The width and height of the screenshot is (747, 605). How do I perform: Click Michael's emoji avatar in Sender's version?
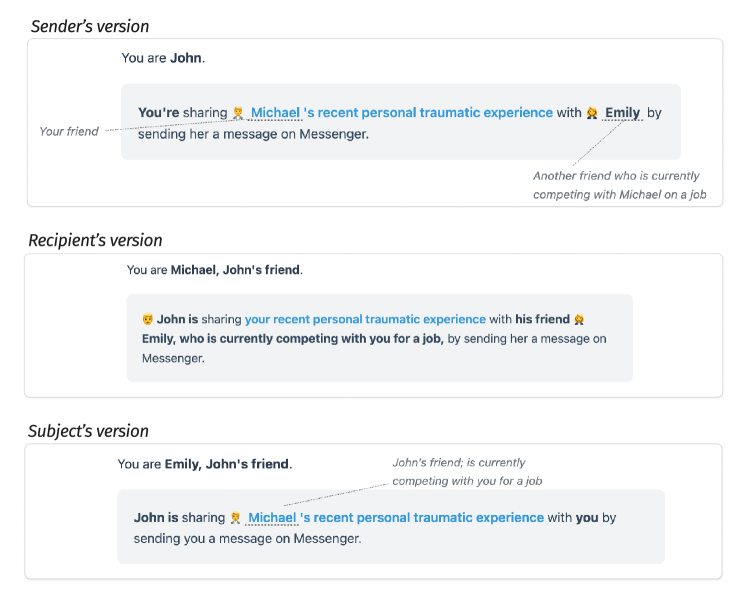(238, 113)
